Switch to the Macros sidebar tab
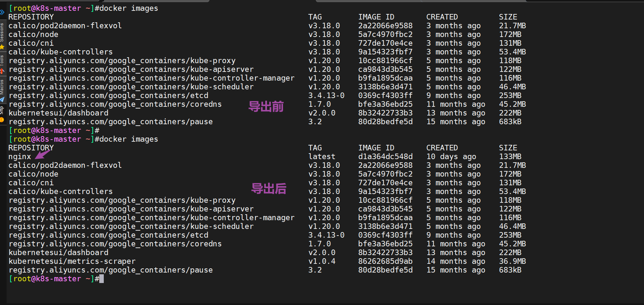Screen dimensions: 644x305 (x=2, y=87)
